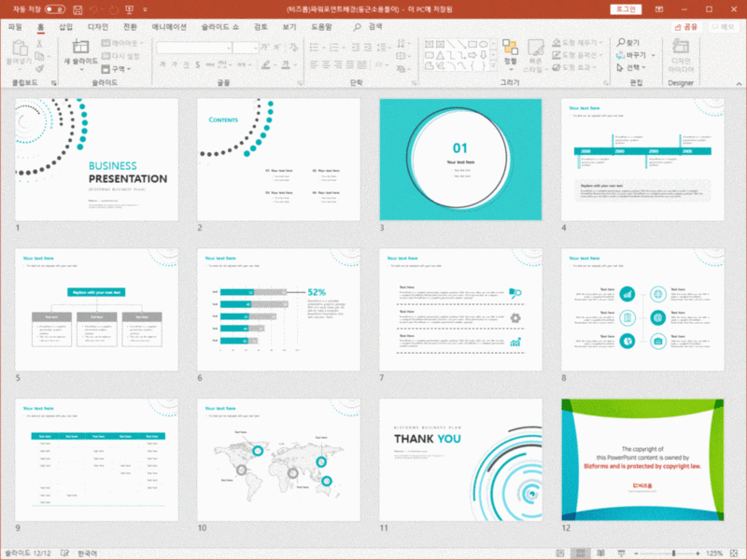Click the language 한국어 in status bar
Screen dimensions: 747x560
(x=87, y=553)
